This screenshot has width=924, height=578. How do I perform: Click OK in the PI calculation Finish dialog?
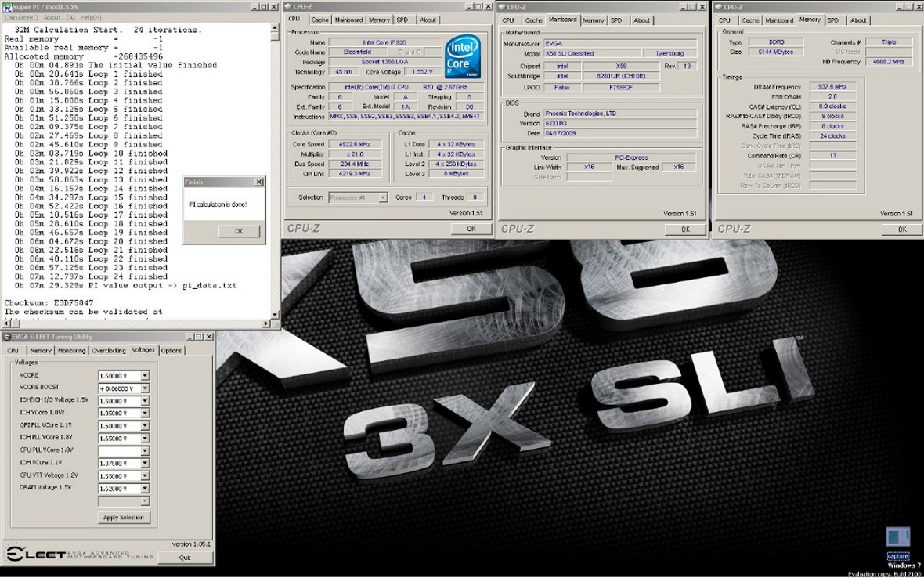(x=239, y=231)
